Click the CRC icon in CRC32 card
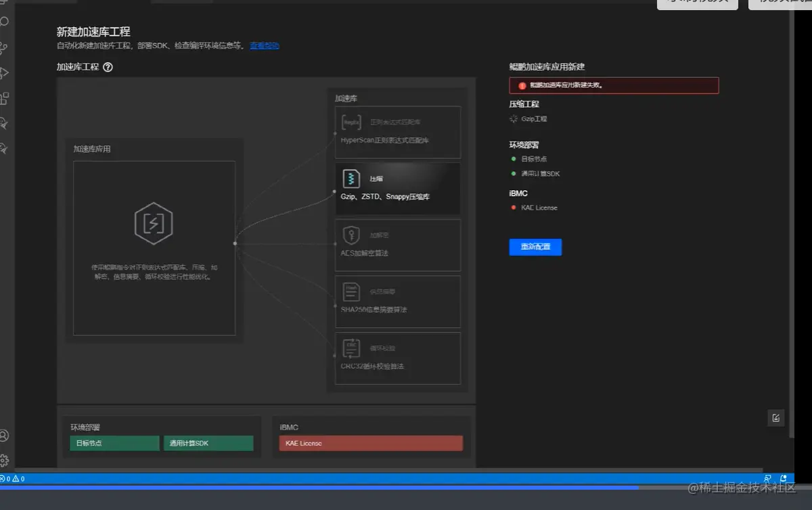812x510 pixels. click(351, 348)
